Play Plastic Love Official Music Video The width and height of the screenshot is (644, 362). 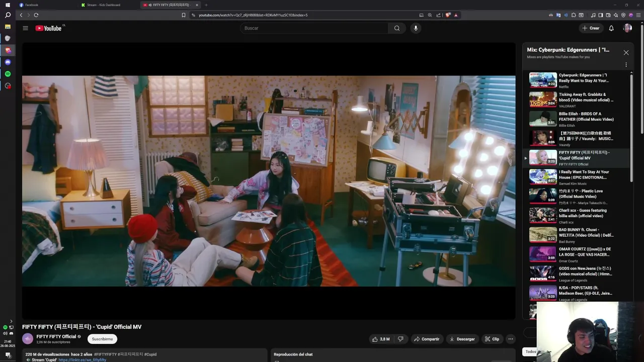click(576, 196)
